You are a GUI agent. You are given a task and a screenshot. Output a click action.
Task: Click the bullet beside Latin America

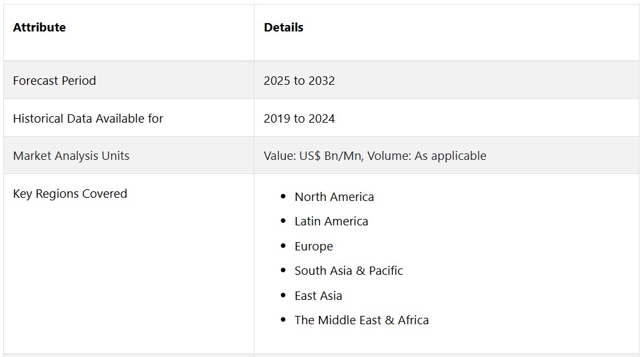283,222
